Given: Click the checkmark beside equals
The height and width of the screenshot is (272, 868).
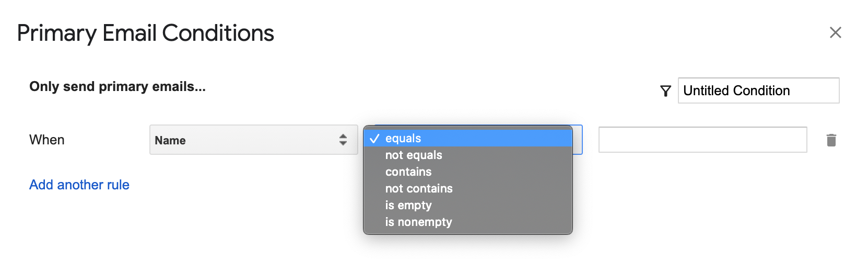Looking at the screenshot, I should click(x=374, y=139).
